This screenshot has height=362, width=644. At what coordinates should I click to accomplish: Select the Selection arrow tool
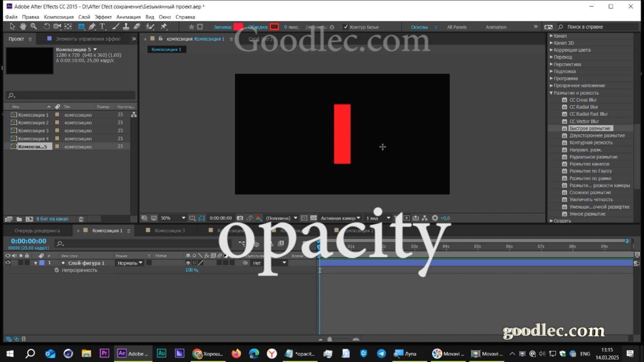(x=12, y=27)
